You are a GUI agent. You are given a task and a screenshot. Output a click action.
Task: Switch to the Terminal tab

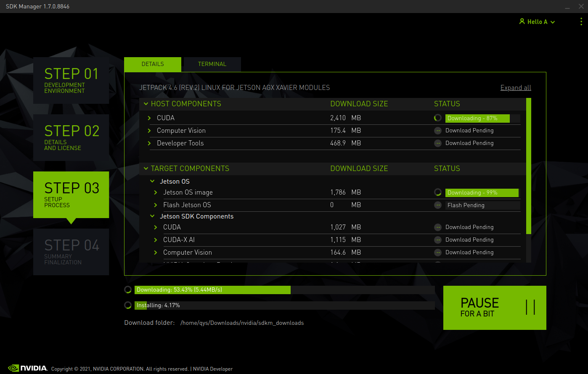pos(212,64)
